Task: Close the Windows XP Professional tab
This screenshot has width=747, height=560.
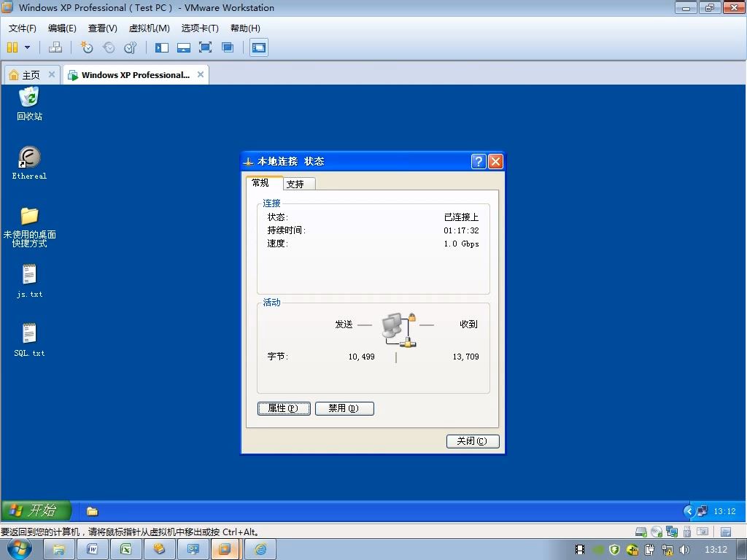Action: (x=201, y=74)
